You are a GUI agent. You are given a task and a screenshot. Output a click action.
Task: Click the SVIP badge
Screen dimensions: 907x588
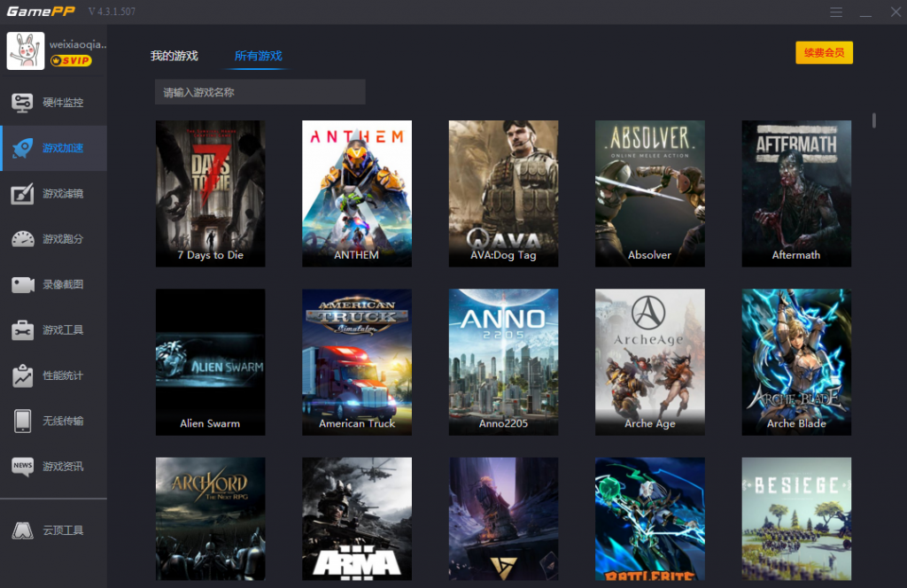pyautogui.click(x=71, y=61)
